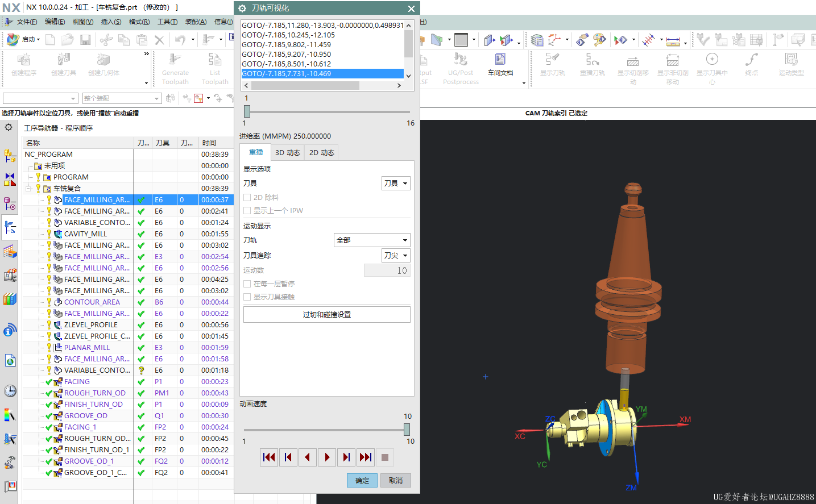Click the Delete X icon in toolbar

(159, 39)
